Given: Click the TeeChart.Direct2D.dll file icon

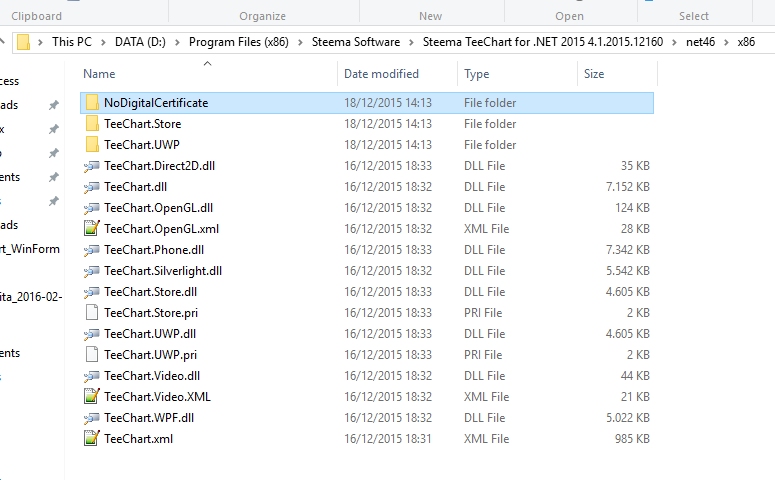Looking at the screenshot, I should pos(91,166).
